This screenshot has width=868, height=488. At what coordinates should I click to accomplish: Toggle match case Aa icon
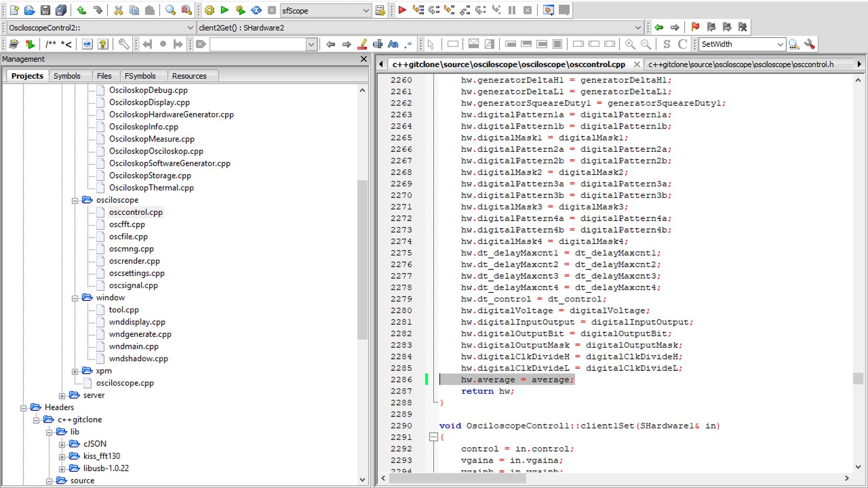point(393,44)
